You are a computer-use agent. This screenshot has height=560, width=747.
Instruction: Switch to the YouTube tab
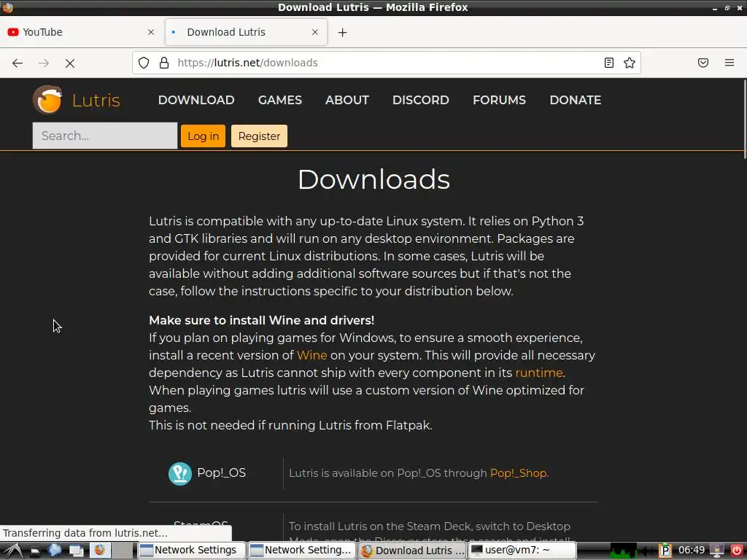click(x=82, y=32)
